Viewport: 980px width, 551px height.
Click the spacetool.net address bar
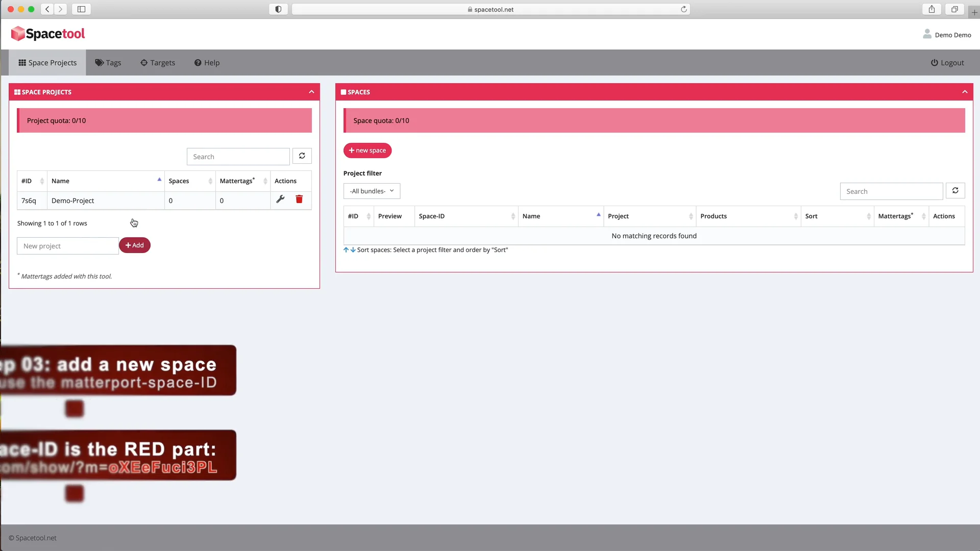click(x=491, y=9)
